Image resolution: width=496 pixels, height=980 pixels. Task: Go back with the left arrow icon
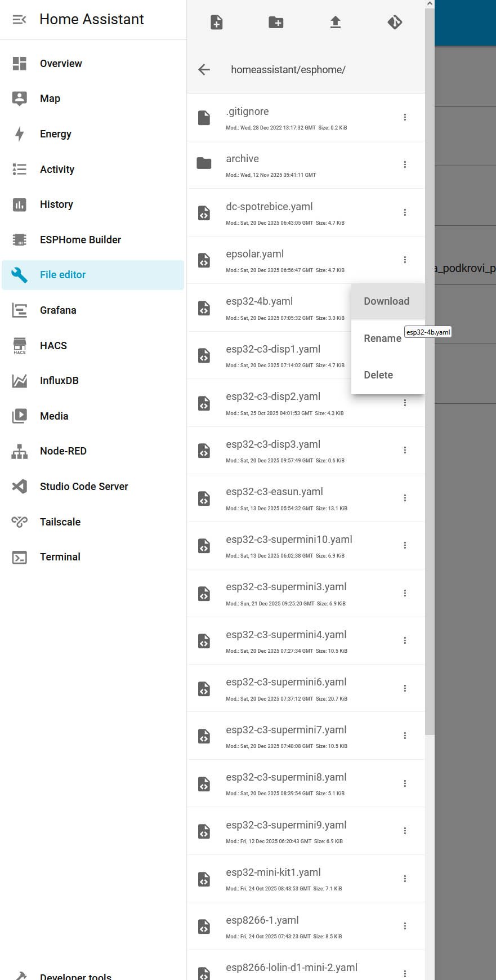(x=204, y=70)
